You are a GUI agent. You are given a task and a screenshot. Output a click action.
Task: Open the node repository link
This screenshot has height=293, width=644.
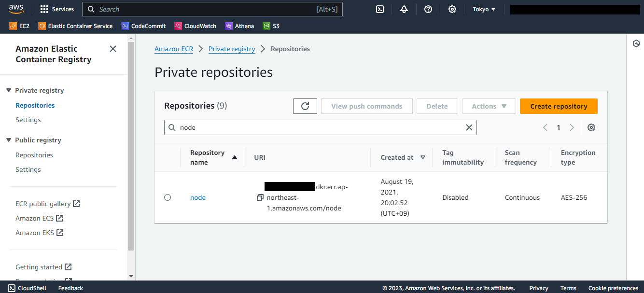pyautogui.click(x=198, y=197)
